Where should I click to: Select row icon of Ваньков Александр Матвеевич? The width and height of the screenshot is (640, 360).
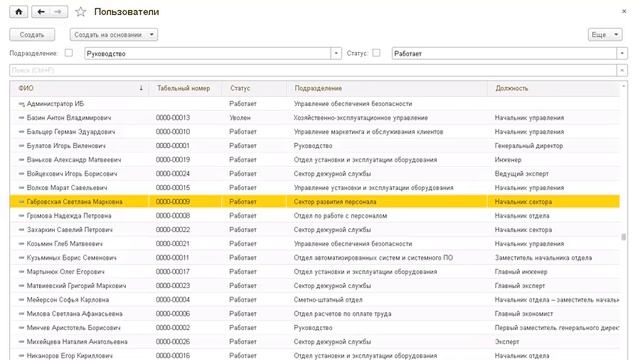pos(21,160)
